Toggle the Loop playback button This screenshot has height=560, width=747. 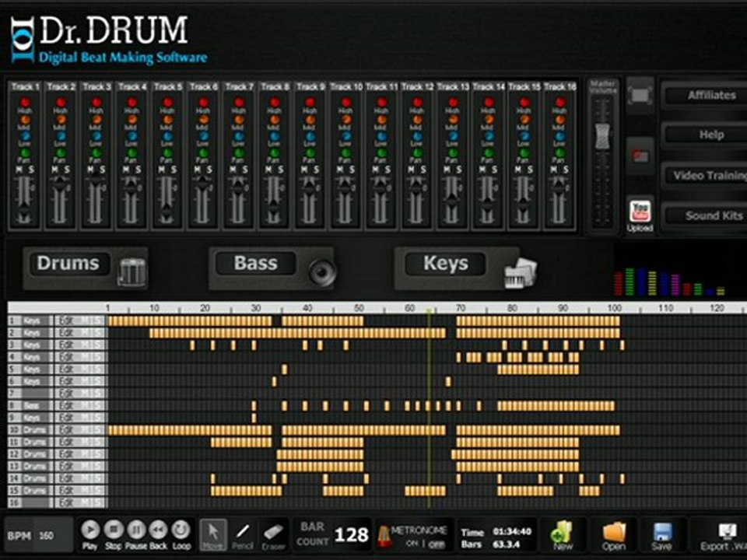(181, 530)
